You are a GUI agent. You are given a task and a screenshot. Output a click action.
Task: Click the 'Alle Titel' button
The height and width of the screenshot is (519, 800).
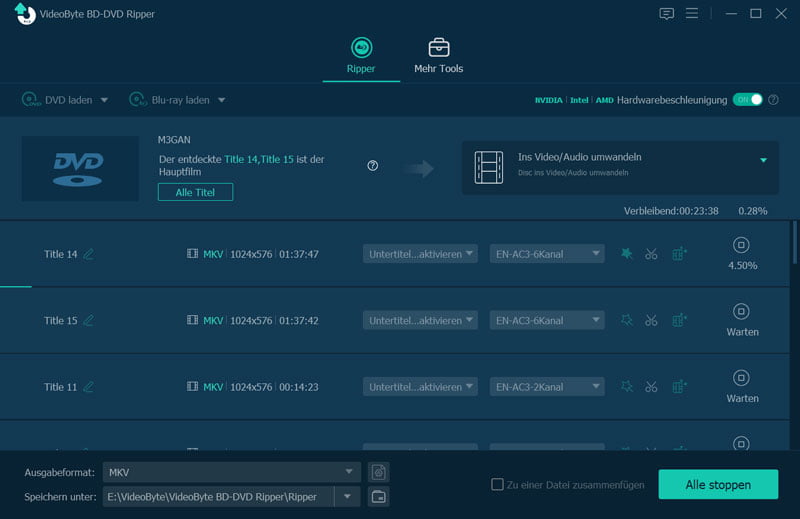coord(195,192)
